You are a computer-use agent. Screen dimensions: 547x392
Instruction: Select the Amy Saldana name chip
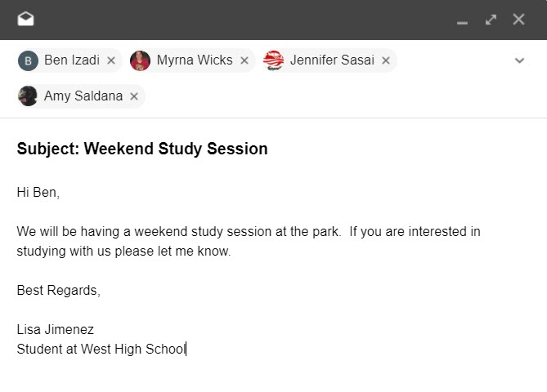[x=83, y=96]
